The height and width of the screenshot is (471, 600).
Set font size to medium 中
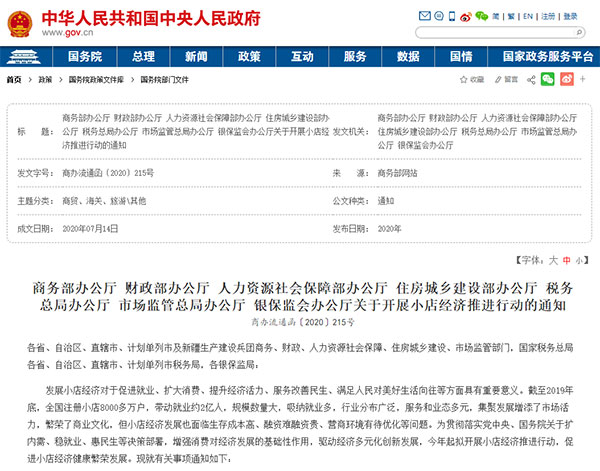[x=567, y=261]
